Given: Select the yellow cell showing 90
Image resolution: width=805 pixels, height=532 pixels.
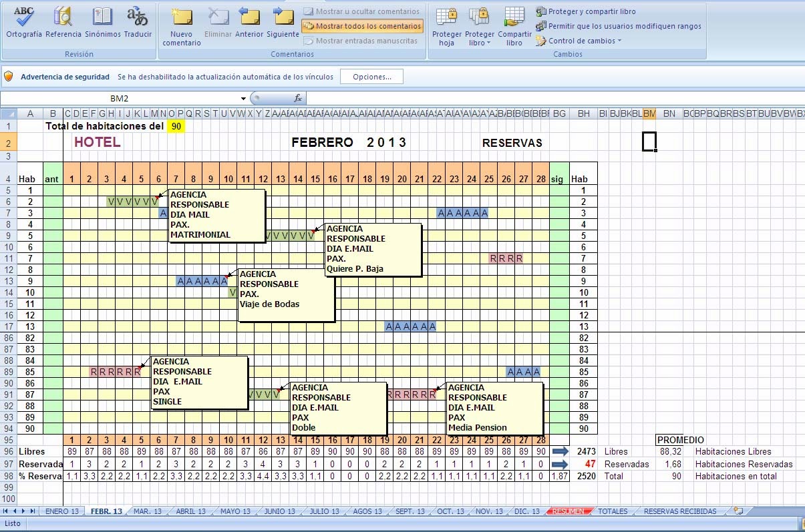Looking at the screenshot, I should (x=176, y=126).
